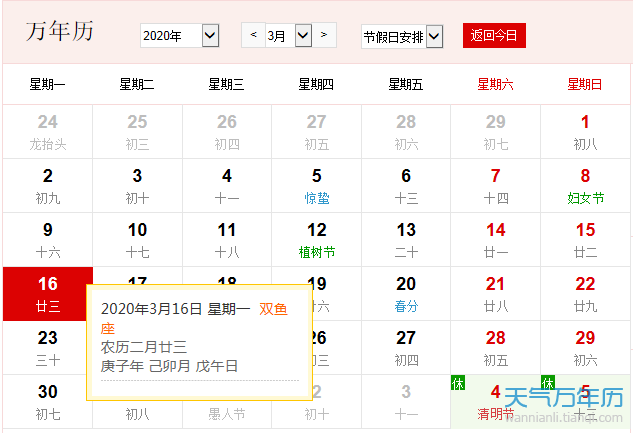633x433 pixels.
Task: Click the 返回今日 button
Action: click(494, 36)
